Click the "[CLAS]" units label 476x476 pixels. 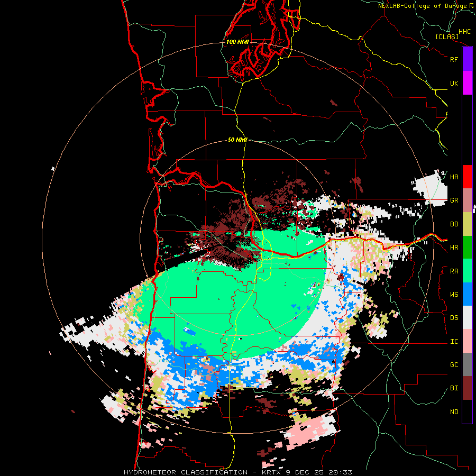click(447, 37)
